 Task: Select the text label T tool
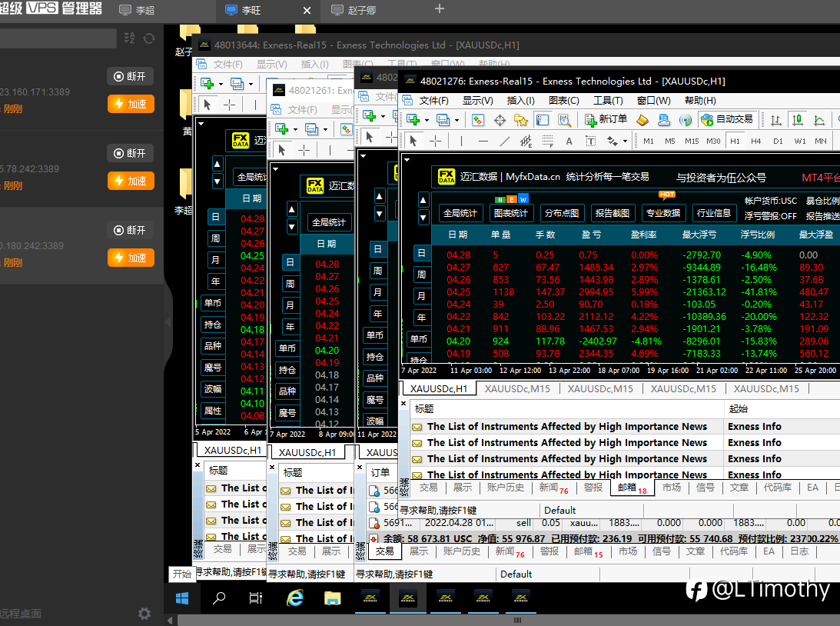590,141
